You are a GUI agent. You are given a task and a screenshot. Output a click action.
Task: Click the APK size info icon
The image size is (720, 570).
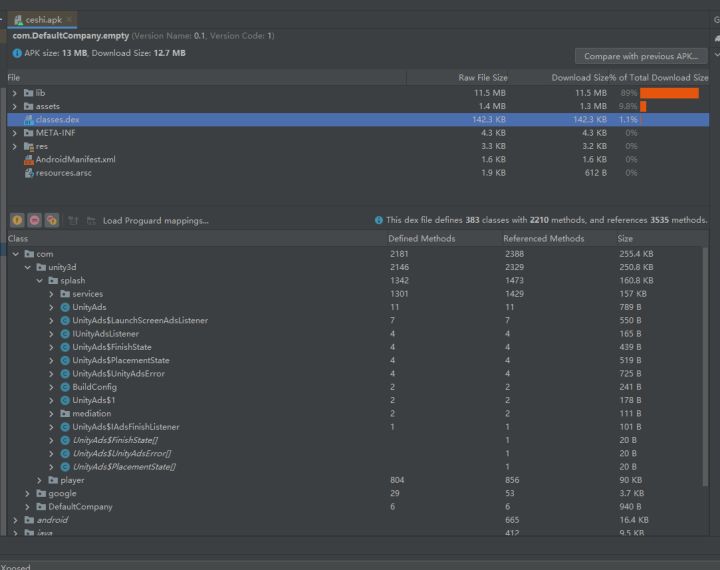pyautogui.click(x=18, y=53)
